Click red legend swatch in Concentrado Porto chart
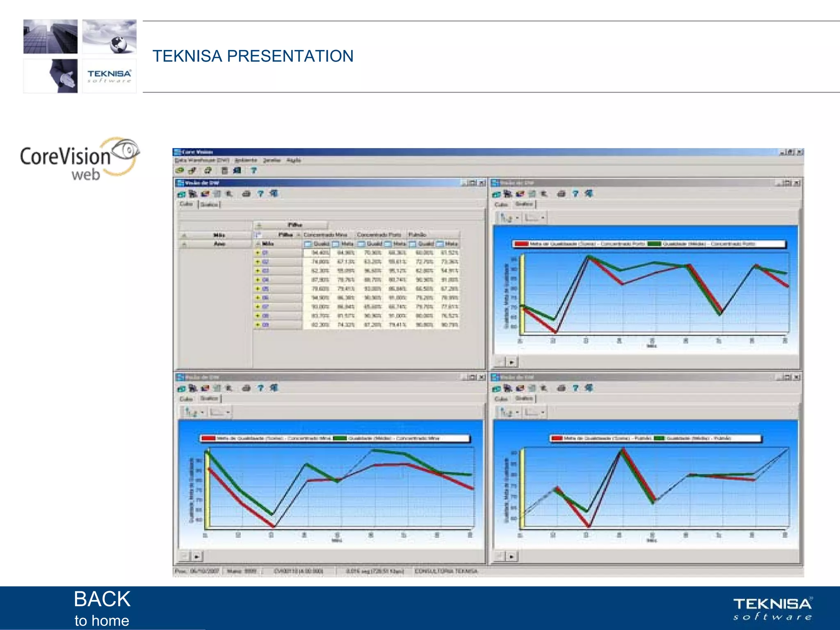 [x=521, y=244]
